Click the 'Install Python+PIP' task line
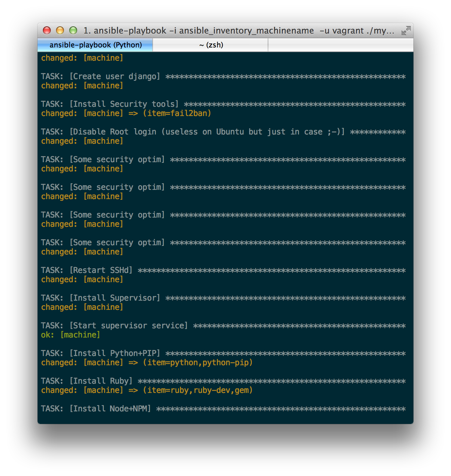Screen dimensions: 451x476 tap(101, 353)
